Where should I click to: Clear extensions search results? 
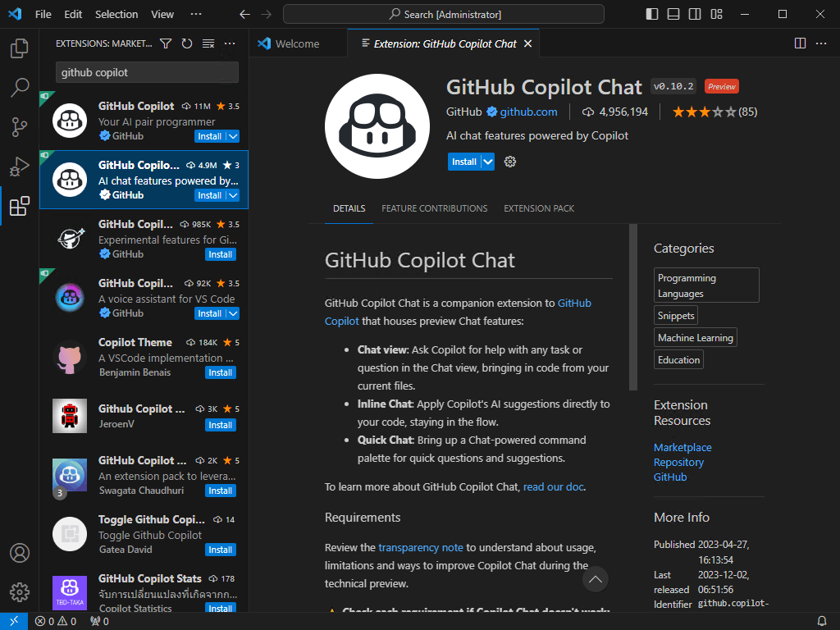[208, 43]
